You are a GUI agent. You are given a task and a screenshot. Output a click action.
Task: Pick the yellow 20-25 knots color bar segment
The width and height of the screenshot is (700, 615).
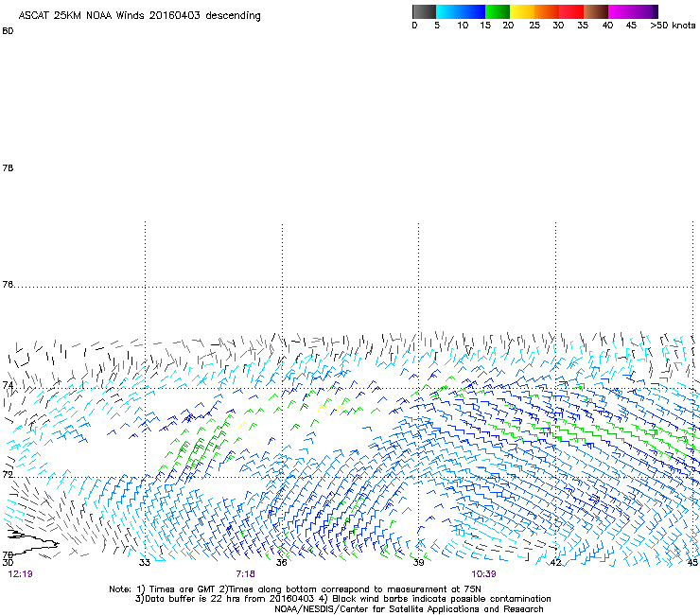point(522,11)
